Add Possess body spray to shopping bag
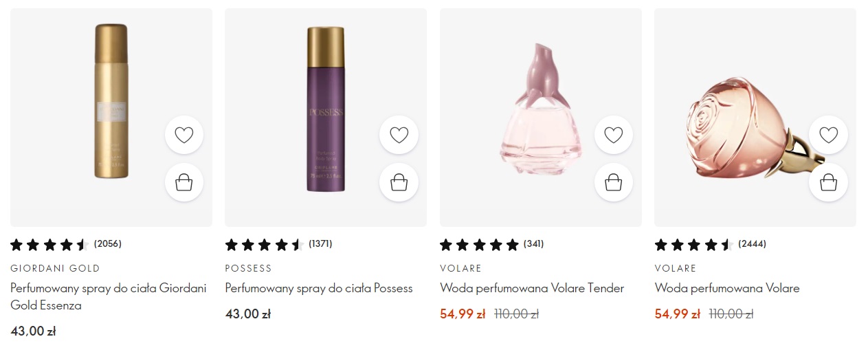 399,182
